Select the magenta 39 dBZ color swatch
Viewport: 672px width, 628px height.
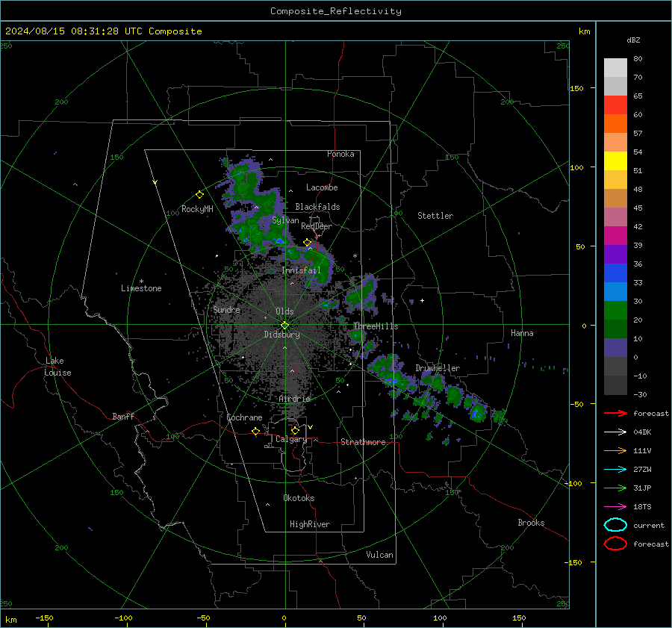point(615,235)
